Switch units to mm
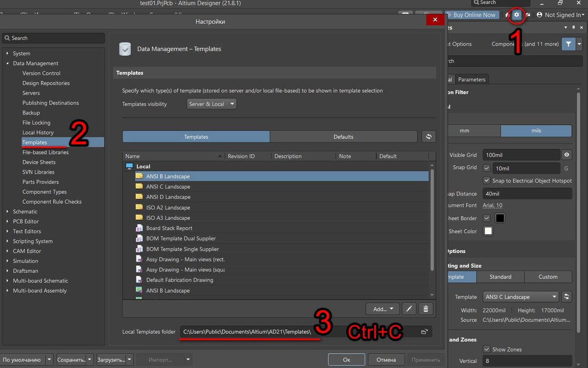The height and width of the screenshot is (368, 588). tap(473, 131)
